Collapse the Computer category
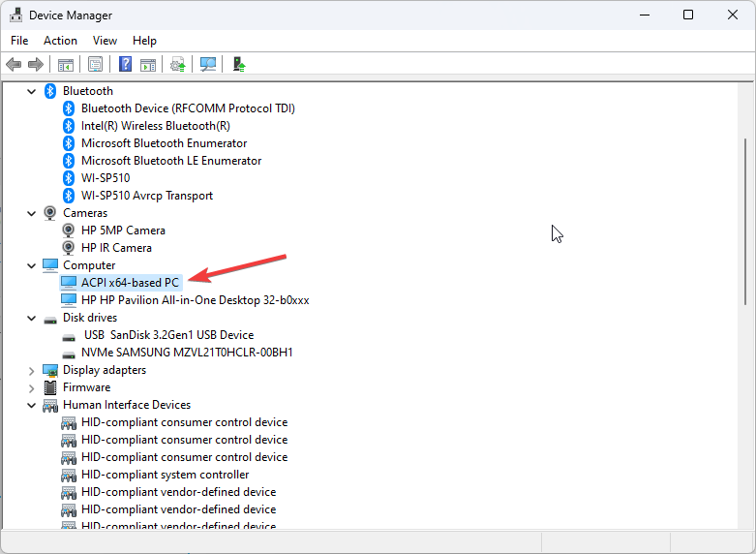Image resolution: width=756 pixels, height=554 pixels. [x=31, y=265]
